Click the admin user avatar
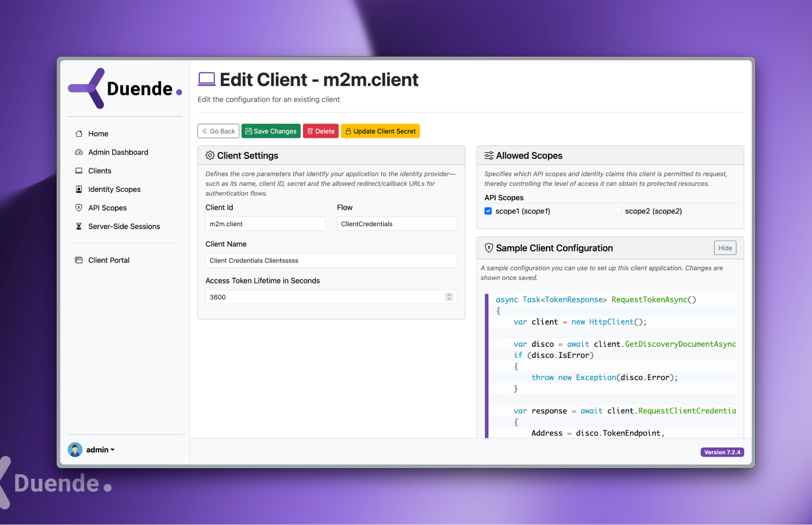This screenshot has width=812, height=525. [x=75, y=450]
